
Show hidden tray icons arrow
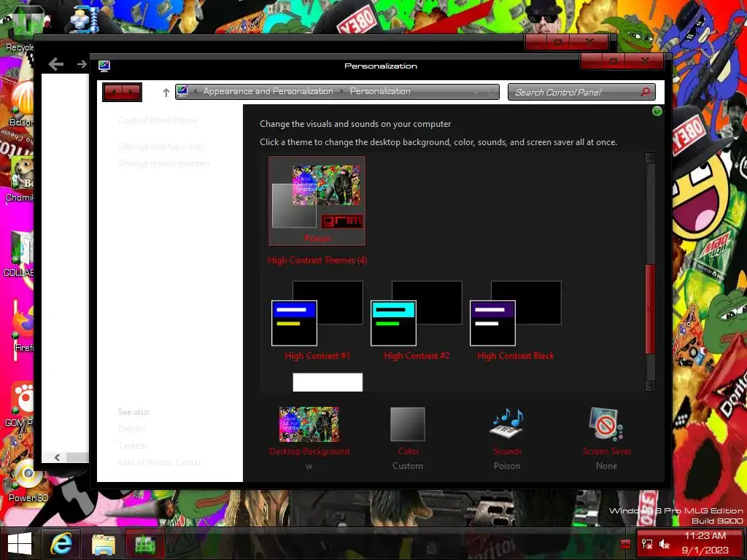[x=625, y=544]
